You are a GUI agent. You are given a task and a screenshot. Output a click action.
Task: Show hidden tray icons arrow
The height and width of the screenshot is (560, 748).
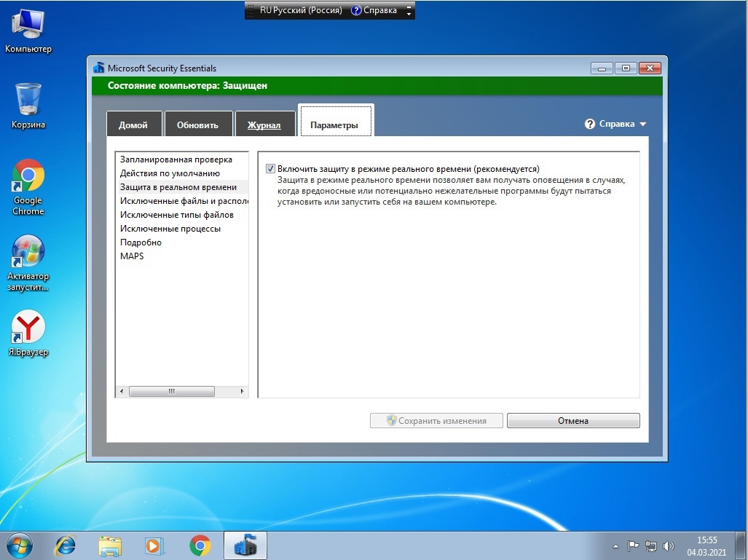click(615, 546)
